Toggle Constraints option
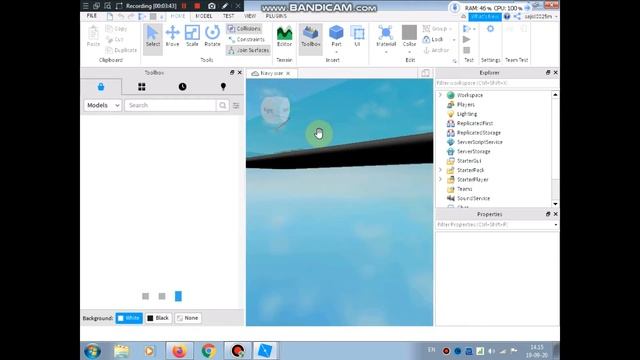Screen dimensions: 640x360 tap(247, 39)
